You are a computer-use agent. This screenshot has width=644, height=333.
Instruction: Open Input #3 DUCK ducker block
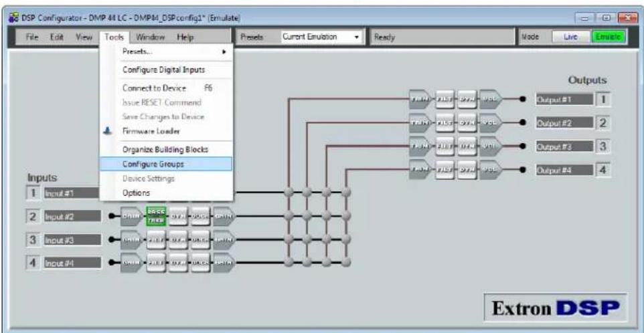click(x=200, y=239)
